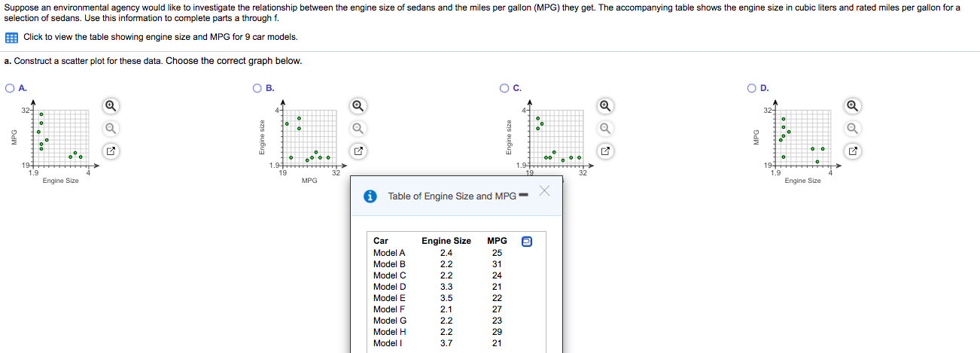Screen dimensions: 980x353
Task: Click the 'Model E' row label
Action: 389,298
